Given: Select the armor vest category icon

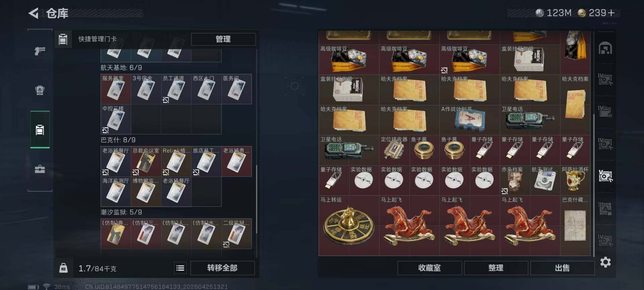Looking at the screenshot, I should 40,90.
